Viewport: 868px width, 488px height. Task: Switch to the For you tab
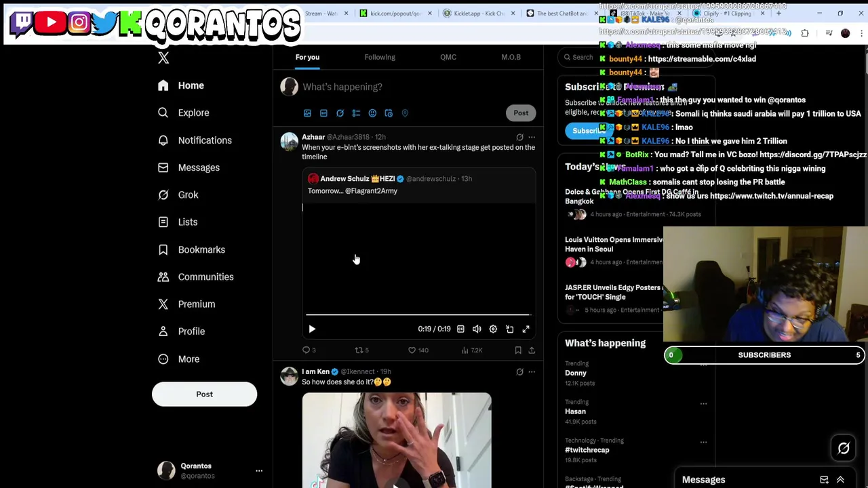coord(307,57)
